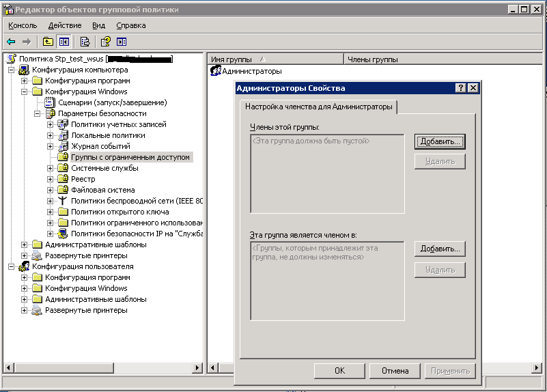Click the OK button in dialog
This screenshot has width=547, height=392.
click(x=339, y=371)
